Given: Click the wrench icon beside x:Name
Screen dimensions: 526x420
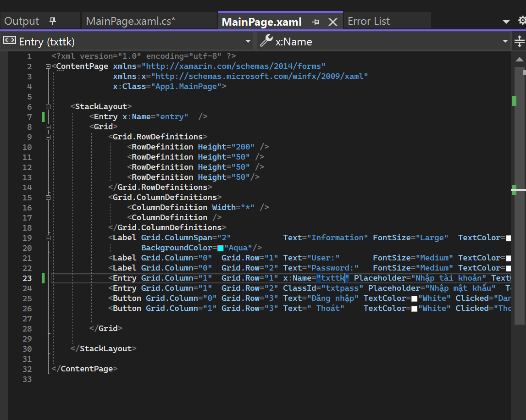Looking at the screenshot, I should [x=266, y=41].
